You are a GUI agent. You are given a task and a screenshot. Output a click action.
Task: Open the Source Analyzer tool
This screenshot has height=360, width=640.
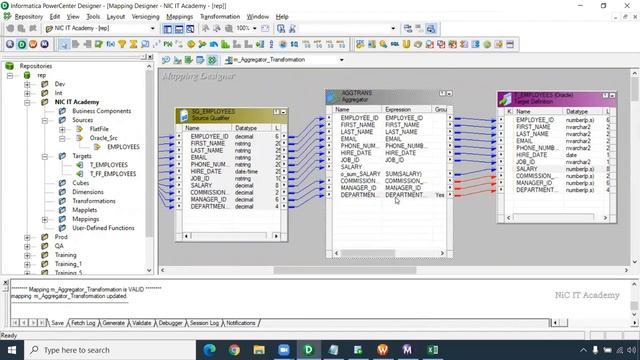166,60
